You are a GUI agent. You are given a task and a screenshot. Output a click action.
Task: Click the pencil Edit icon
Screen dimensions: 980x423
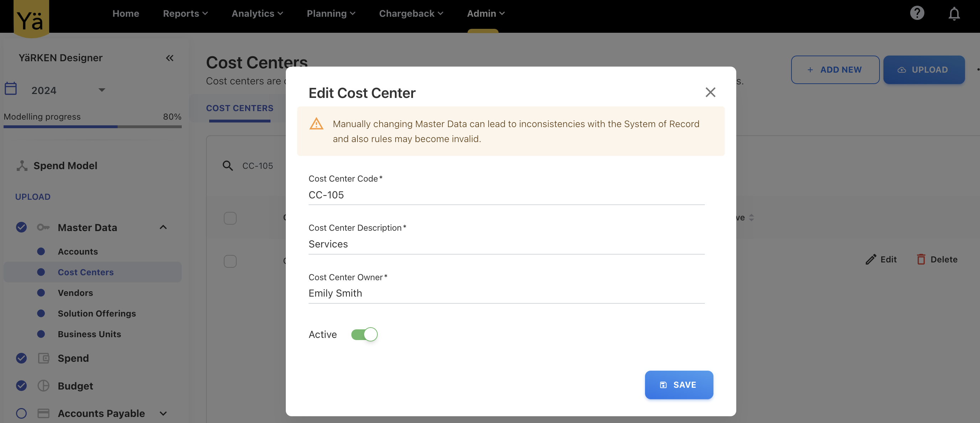pos(871,259)
